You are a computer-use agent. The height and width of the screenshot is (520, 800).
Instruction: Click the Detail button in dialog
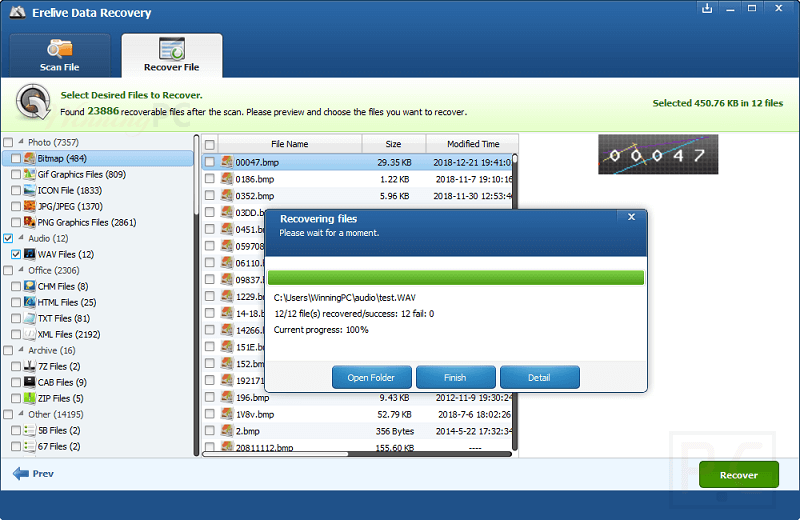[540, 377]
